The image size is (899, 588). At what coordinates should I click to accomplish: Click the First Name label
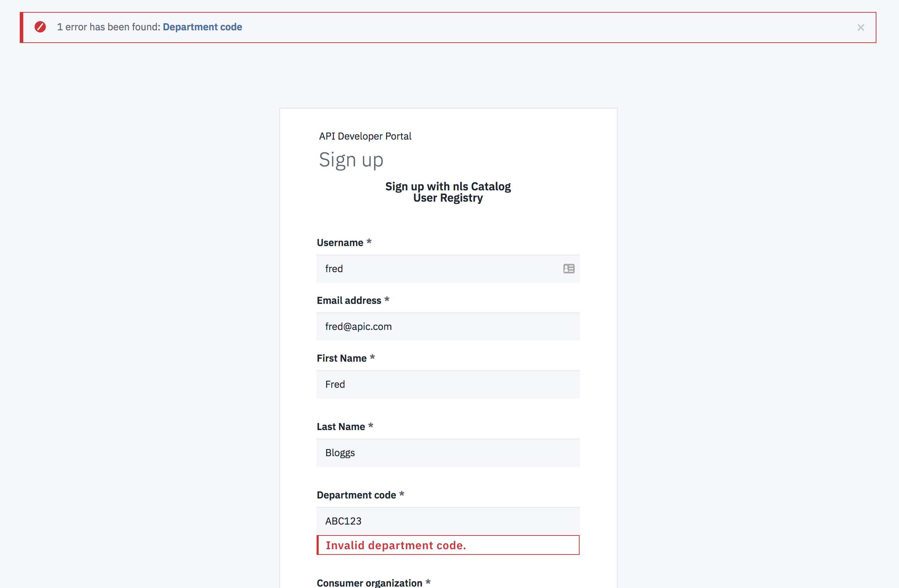tap(342, 358)
